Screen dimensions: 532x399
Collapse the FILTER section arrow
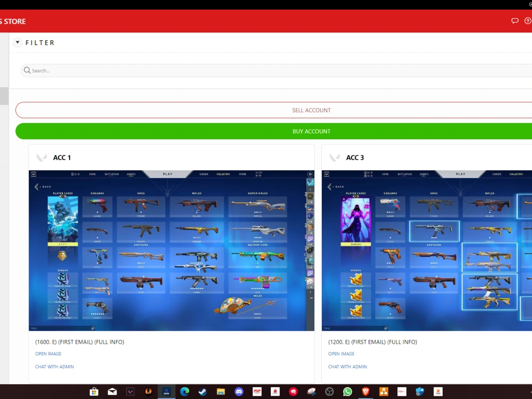18,43
